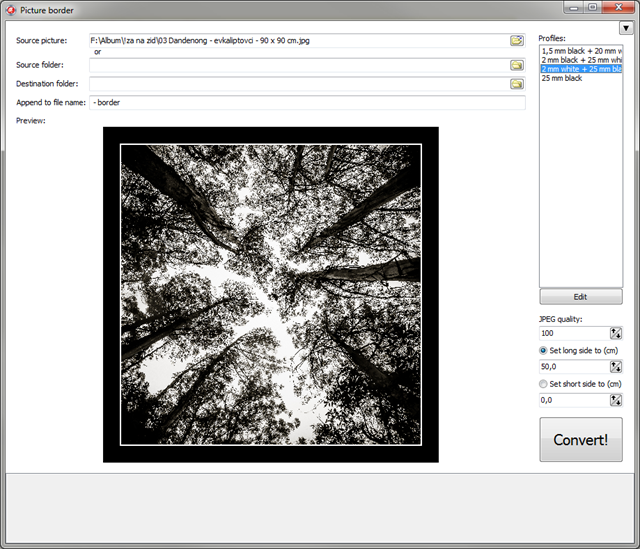This screenshot has width=640, height=549.
Task: Click the JPEG quality value field
Action: tap(574, 333)
